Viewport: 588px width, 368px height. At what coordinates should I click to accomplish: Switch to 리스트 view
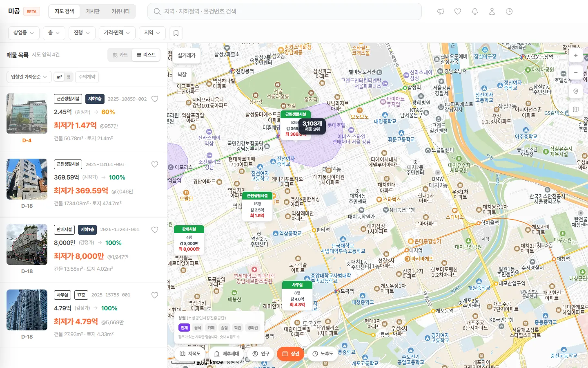(x=146, y=55)
